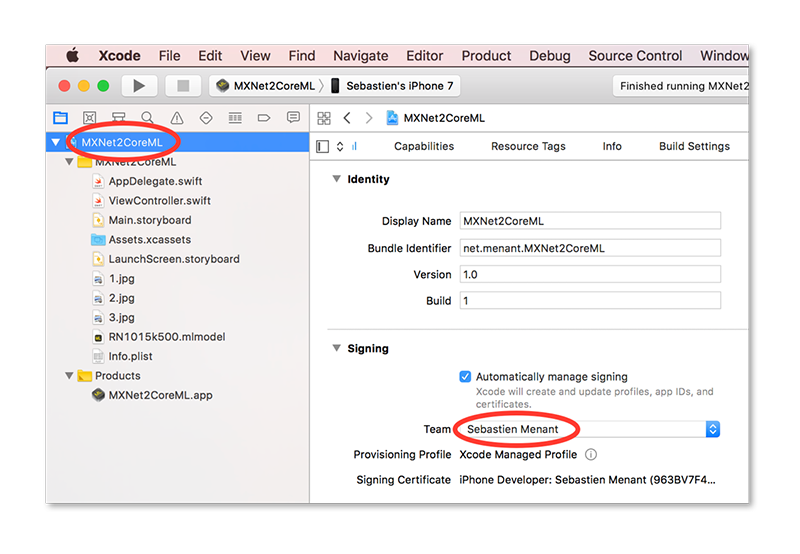
Task: Open the Xcode application menu
Action: (x=119, y=56)
